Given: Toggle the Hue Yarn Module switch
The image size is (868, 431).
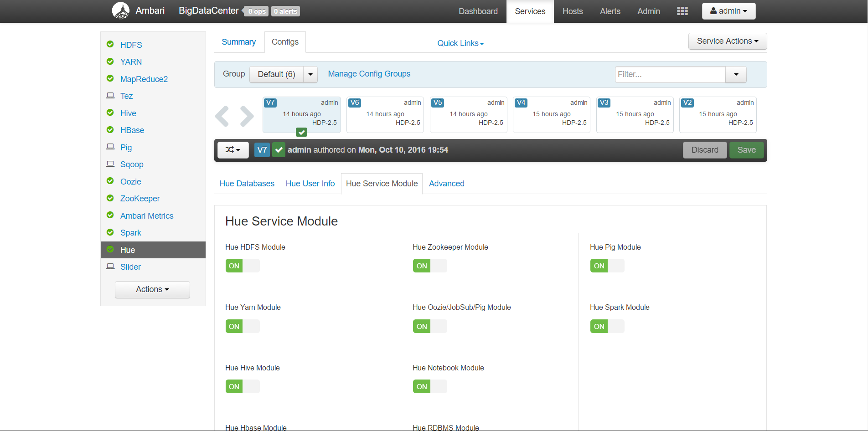Looking at the screenshot, I should pos(243,326).
